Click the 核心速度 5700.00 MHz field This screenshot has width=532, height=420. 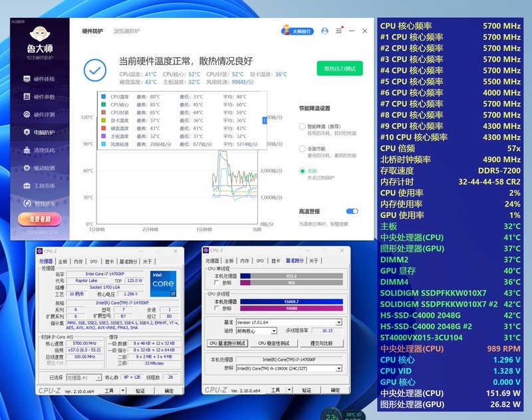pos(84,344)
